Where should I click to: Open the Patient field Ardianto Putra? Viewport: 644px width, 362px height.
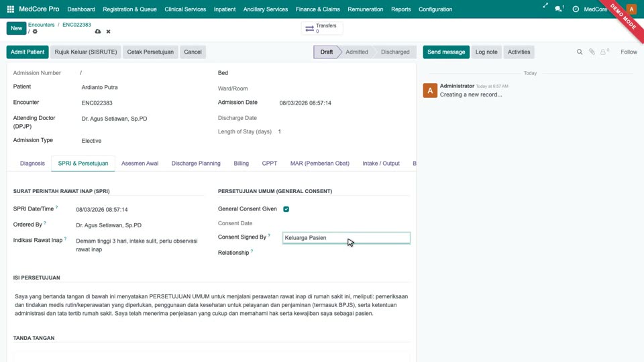click(x=142, y=87)
